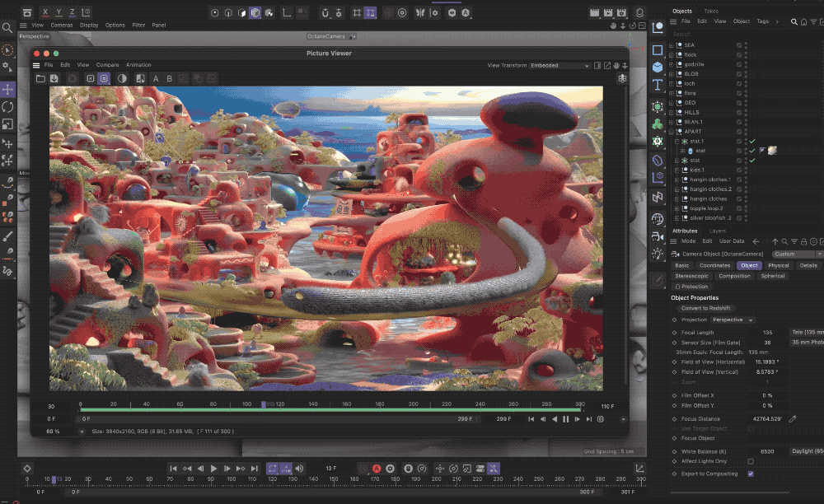This screenshot has height=504, width=824.
Task: Click the Text spline tool icon
Action: (x=658, y=85)
